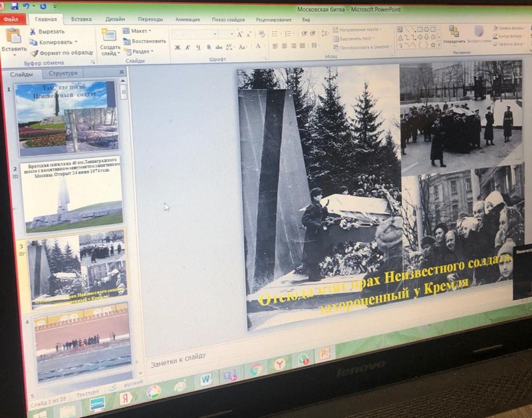
Task: Toggle justified text alignment
Action: 303,45
